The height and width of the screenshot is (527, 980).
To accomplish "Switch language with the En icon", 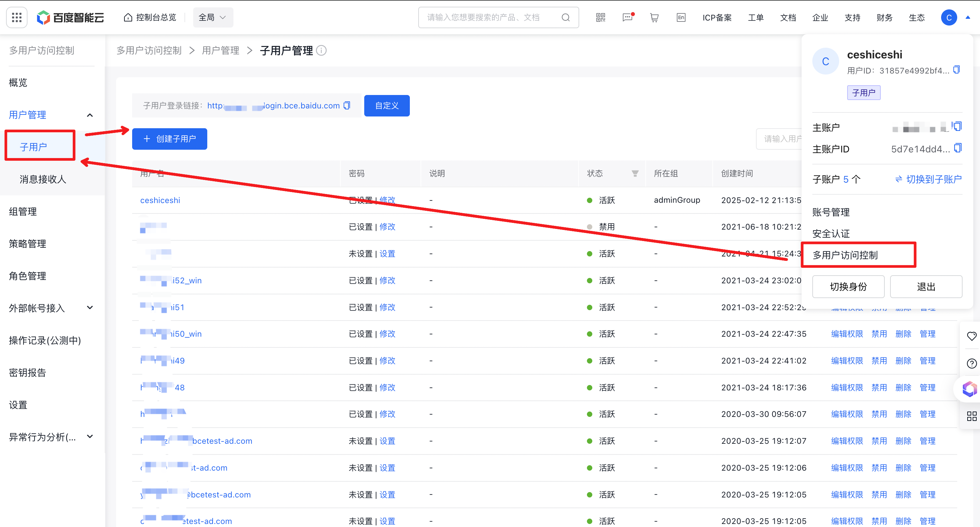I will tap(681, 17).
